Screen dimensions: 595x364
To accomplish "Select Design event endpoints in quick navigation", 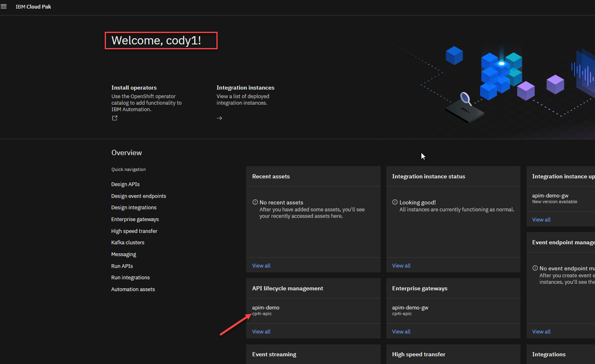I will tap(139, 196).
